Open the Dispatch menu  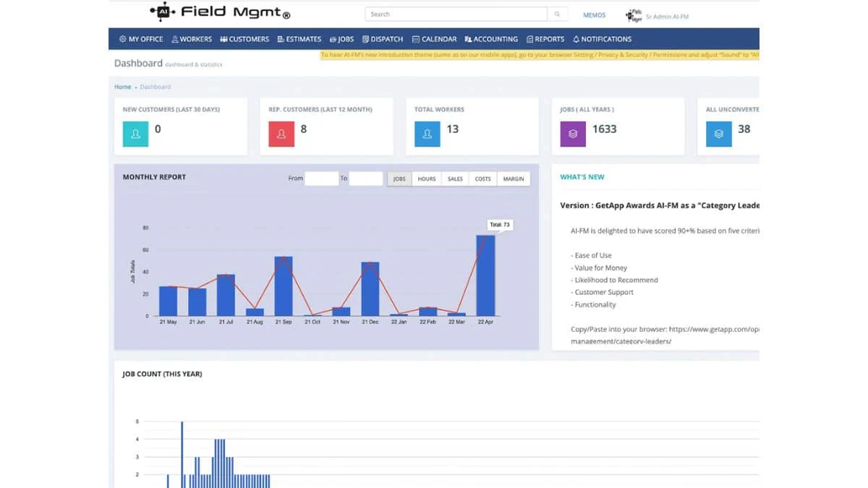click(x=383, y=39)
